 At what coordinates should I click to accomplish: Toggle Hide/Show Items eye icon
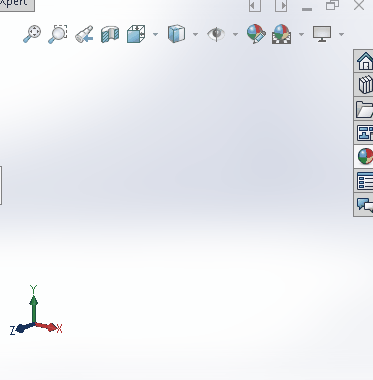coord(216,34)
